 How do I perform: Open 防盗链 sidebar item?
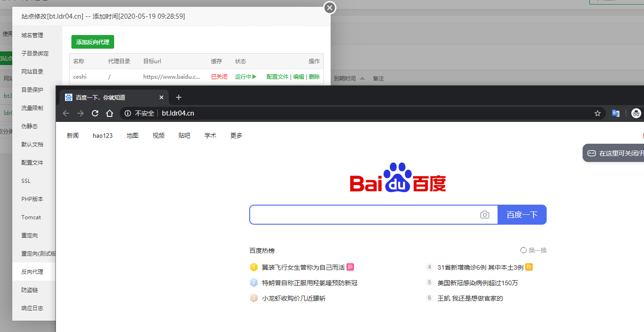(30, 290)
